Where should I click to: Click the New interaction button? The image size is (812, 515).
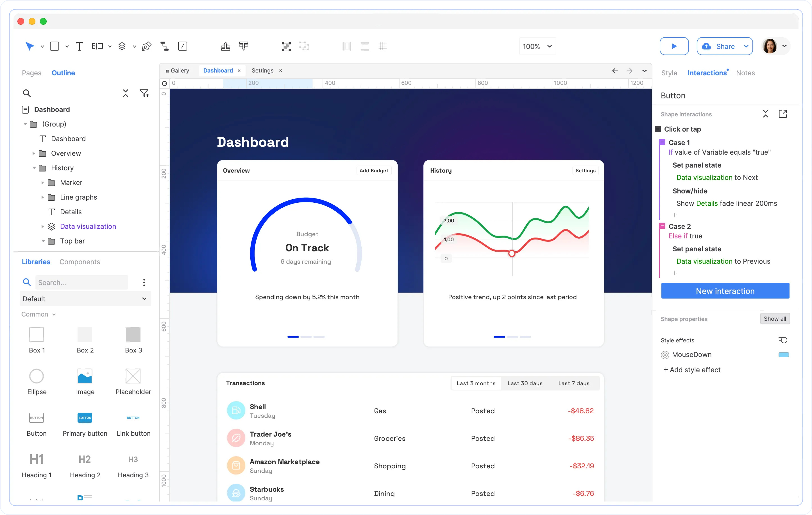tap(725, 291)
